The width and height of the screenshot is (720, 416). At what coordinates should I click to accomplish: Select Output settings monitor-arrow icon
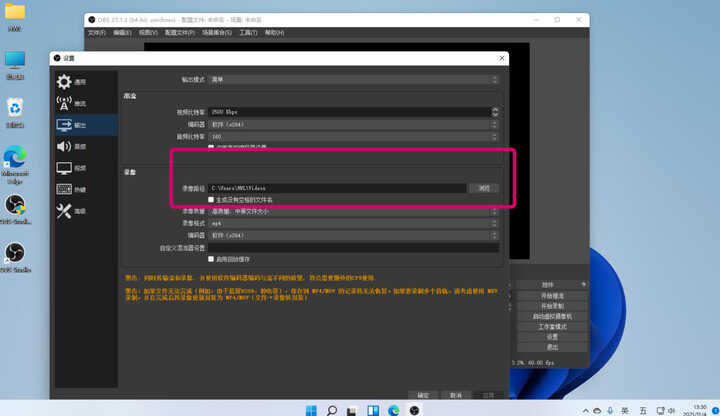(64, 125)
